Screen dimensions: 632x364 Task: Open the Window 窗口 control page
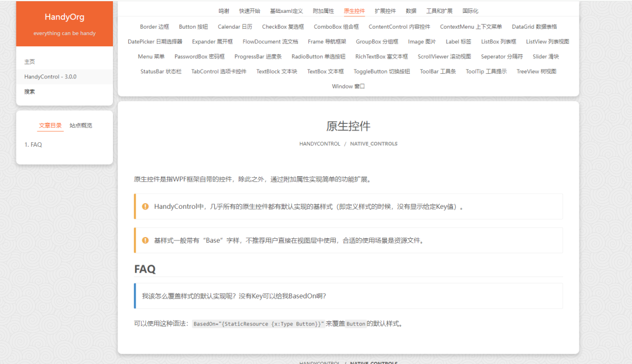pos(348,87)
